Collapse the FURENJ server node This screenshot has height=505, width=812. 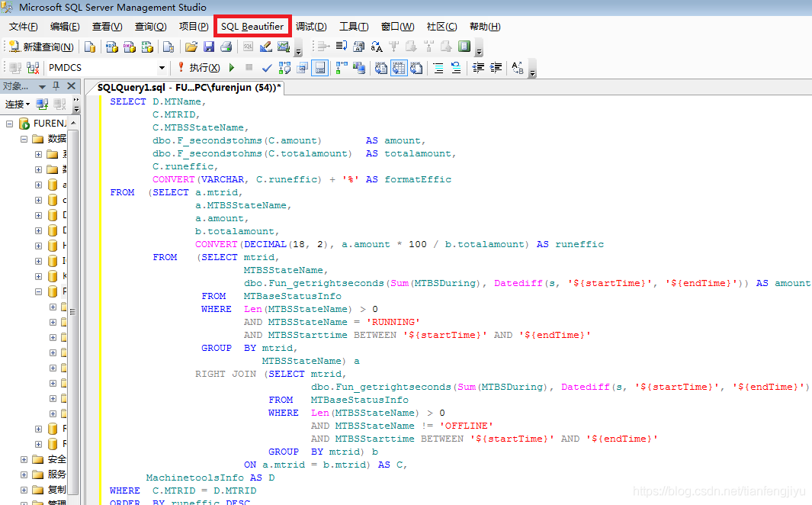point(9,124)
